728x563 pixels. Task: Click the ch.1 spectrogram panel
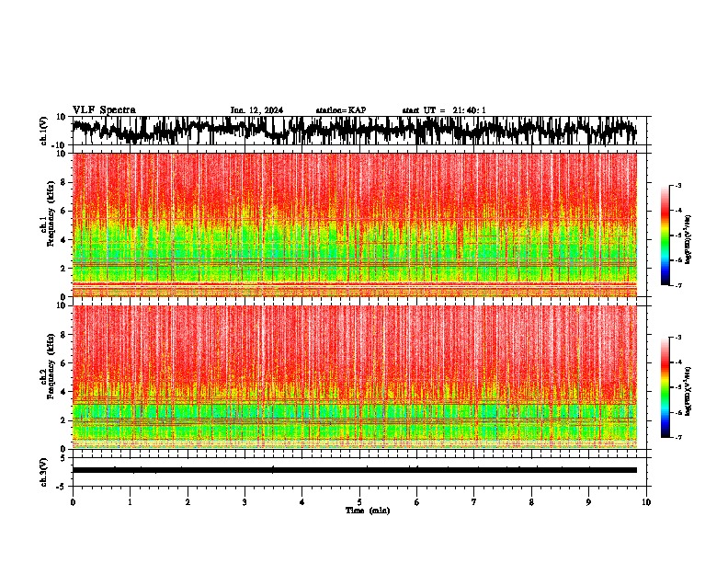(355, 224)
